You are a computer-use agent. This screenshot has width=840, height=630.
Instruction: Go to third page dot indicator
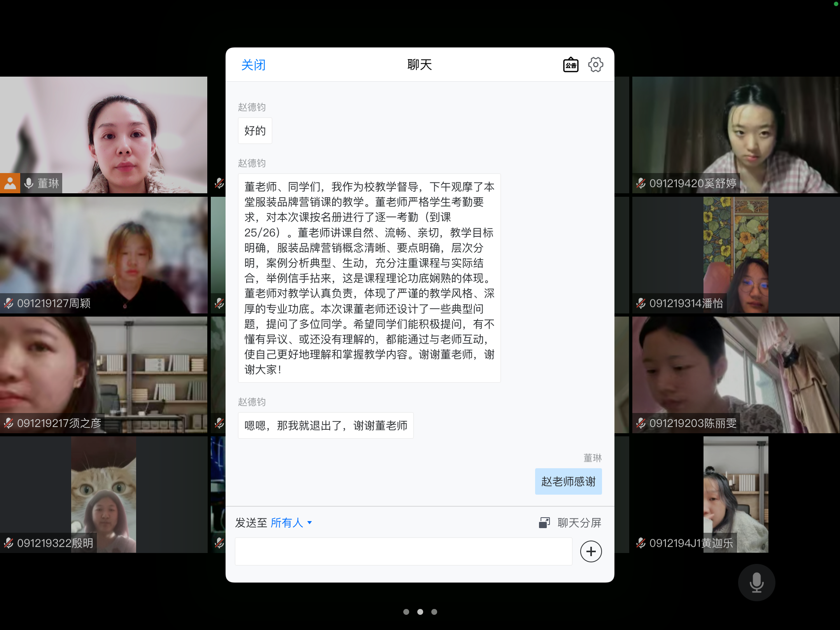point(434,612)
